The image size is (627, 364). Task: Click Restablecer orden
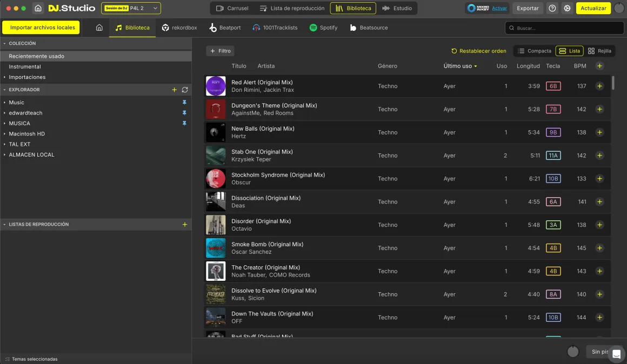479,51
